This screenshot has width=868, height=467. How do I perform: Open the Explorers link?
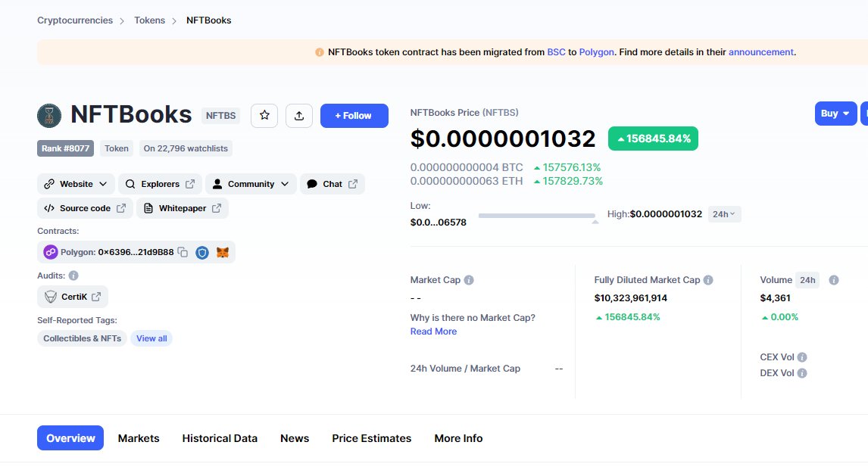(x=159, y=184)
